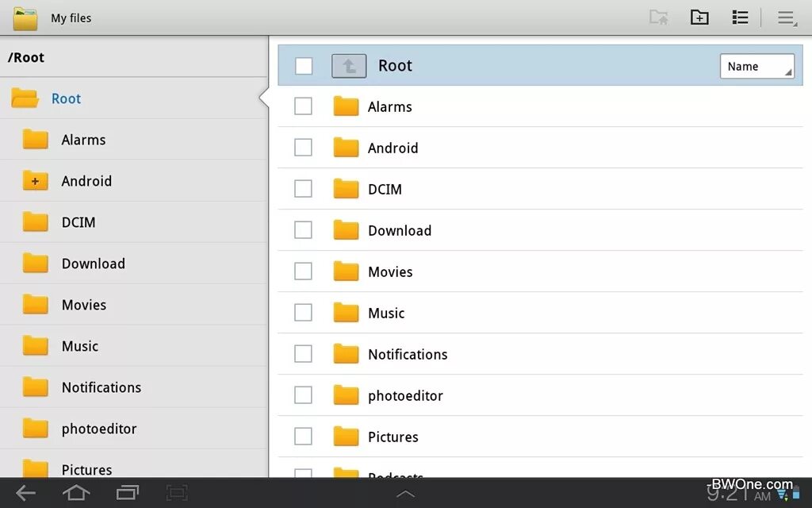Viewport: 812px width, 508px height.
Task: Click the Download name in main list
Action: click(x=400, y=231)
